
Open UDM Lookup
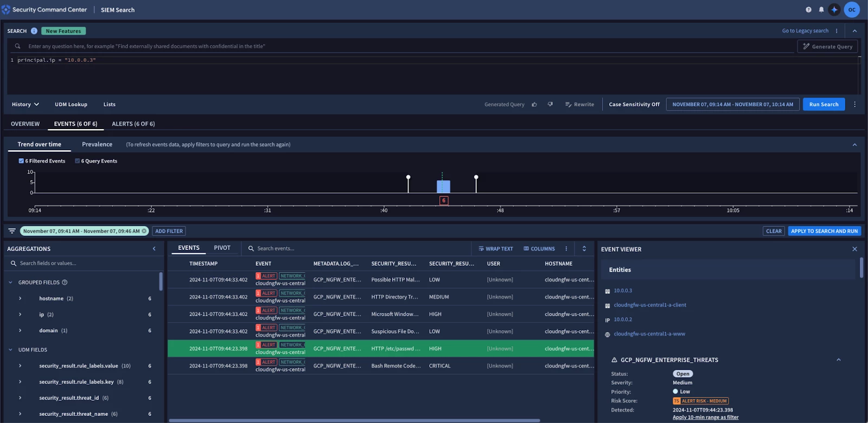pos(71,105)
